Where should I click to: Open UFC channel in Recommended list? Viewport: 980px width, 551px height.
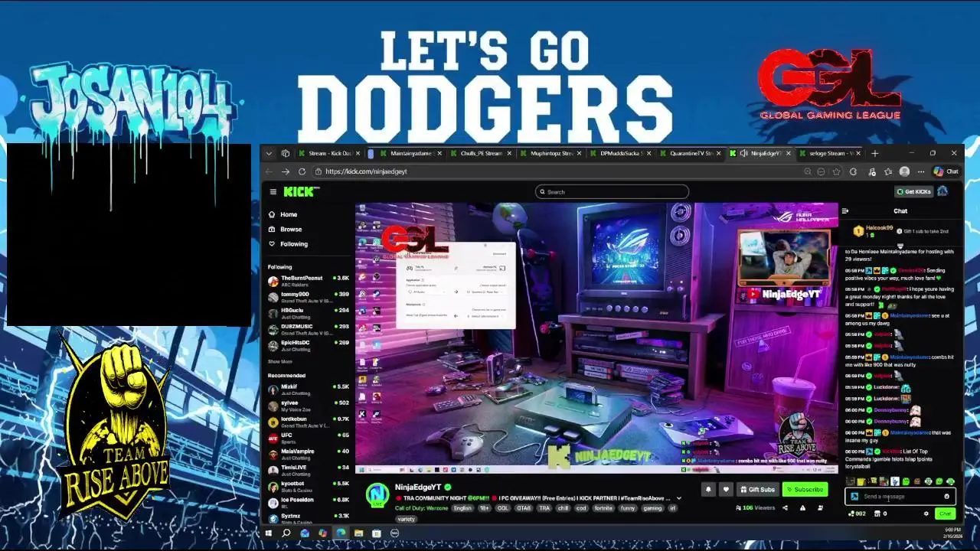pyautogui.click(x=309, y=438)
